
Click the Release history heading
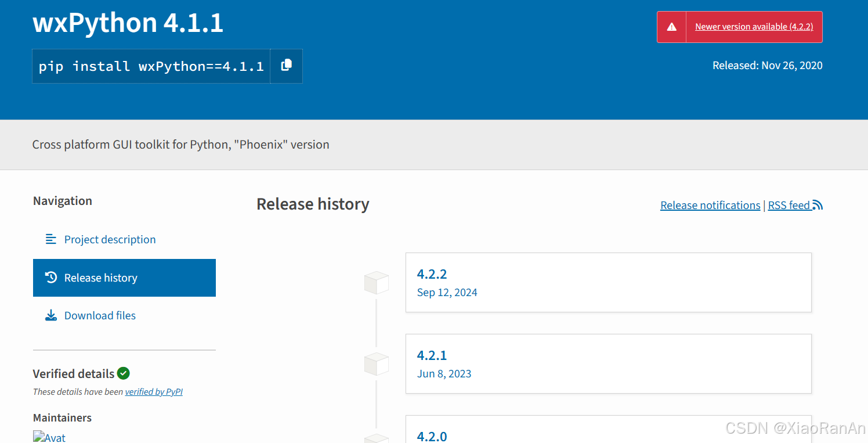tap(313, 204)
